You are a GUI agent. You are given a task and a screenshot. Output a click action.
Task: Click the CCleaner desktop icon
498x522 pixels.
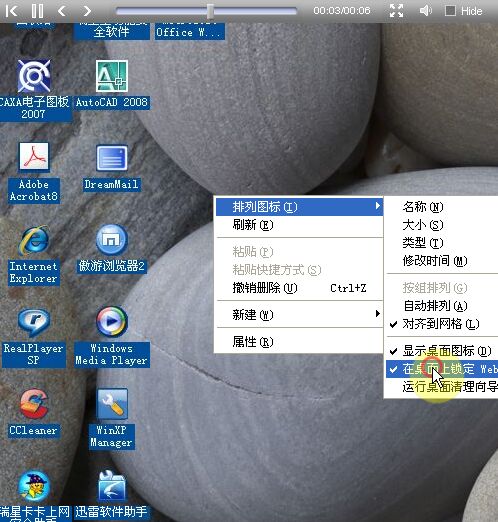point(34,404)
